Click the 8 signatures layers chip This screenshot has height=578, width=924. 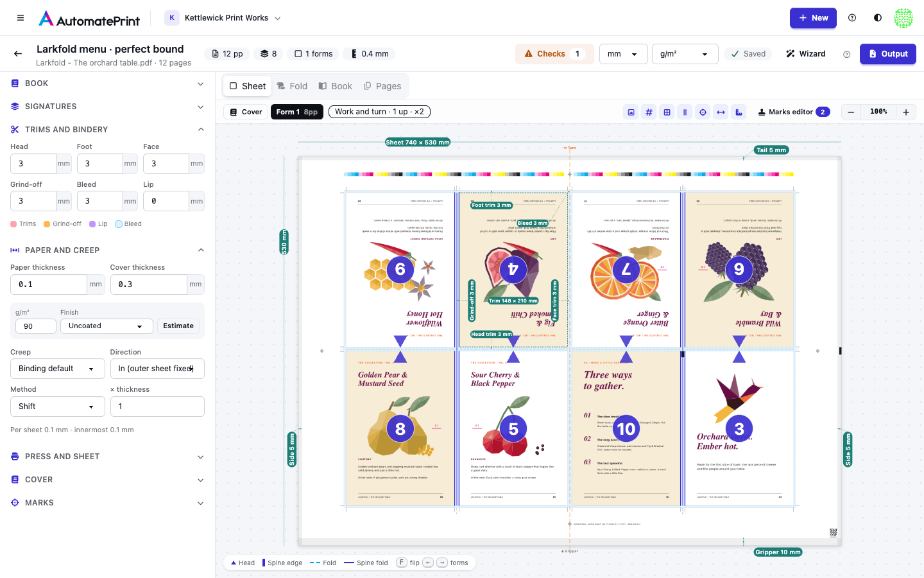coord(269,54)
